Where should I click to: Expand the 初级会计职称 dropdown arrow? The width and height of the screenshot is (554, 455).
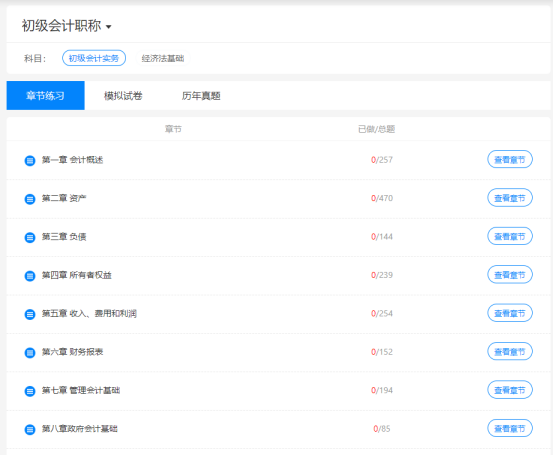[x=108, y=27]
